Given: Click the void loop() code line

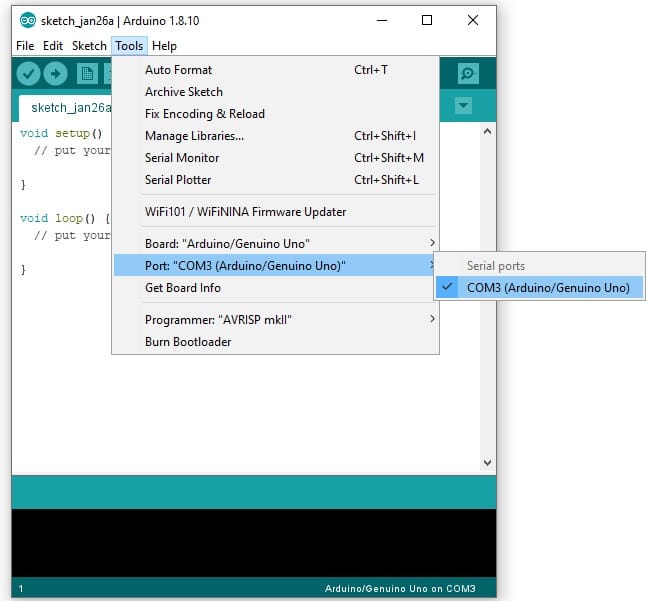Looking at the screenshot, I should pyautogui.click(x=65, y=218).
